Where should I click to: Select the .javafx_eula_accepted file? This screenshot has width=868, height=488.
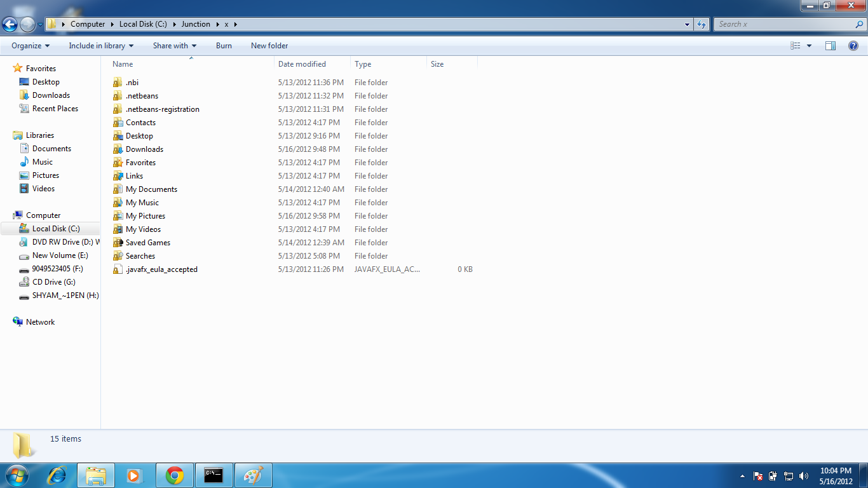pyautogui.click(x=156, y=269)
